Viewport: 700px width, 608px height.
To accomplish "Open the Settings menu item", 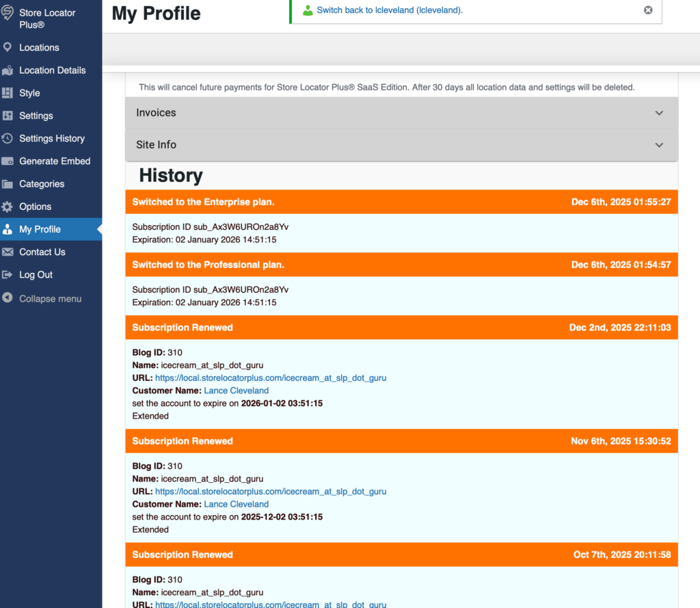I will [36, 116].
